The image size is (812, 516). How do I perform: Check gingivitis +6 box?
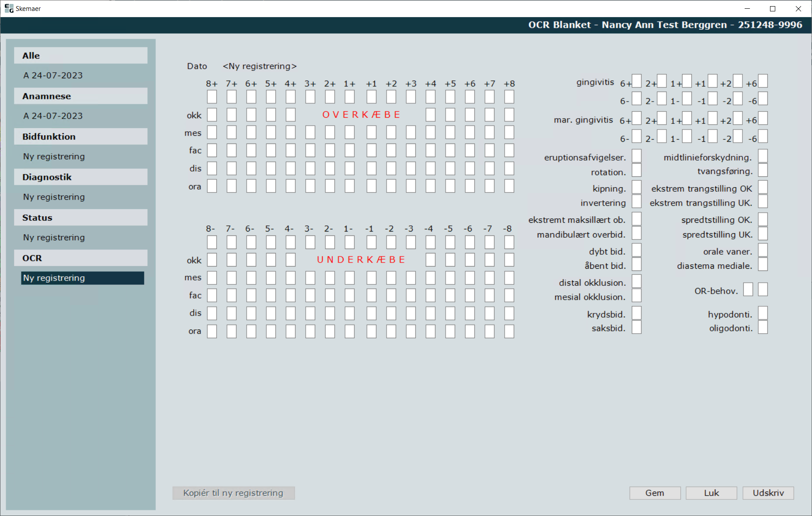tap(763, 81)
